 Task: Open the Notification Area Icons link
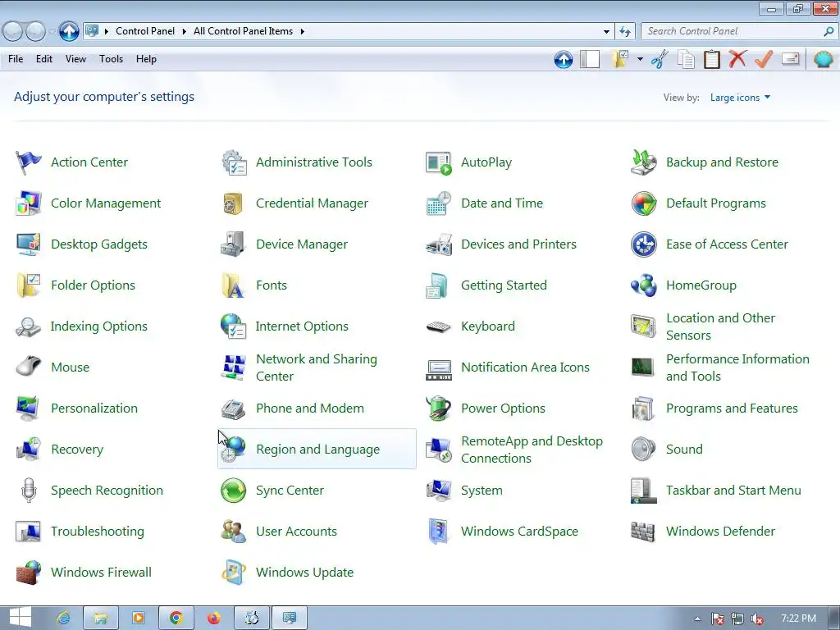pyautogui.click(x=525, y=367)
